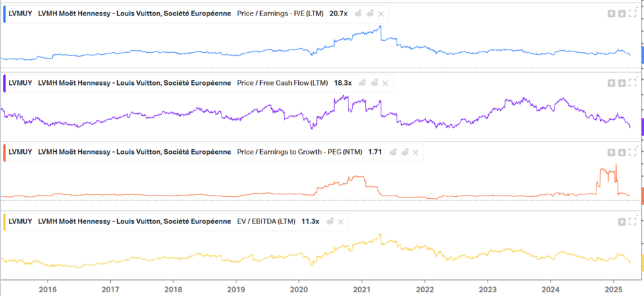Delete the PEG (NTM) series from chart

pyautogui.click(x=415, y=153)
